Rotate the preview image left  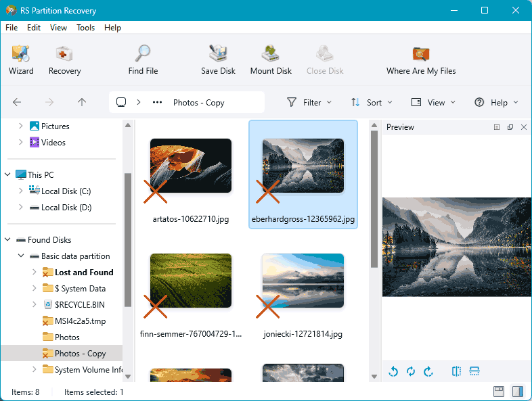393,371
